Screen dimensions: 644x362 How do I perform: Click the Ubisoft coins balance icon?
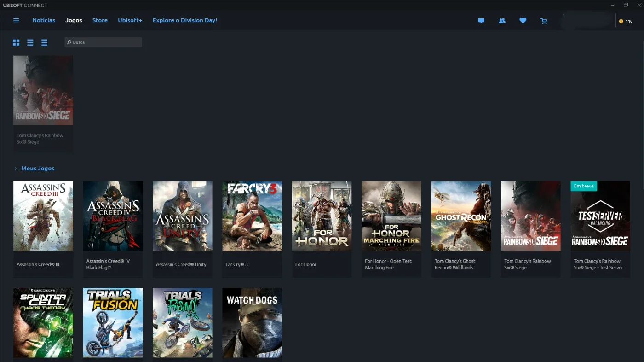pyautogui.click(x=621, y=21)
